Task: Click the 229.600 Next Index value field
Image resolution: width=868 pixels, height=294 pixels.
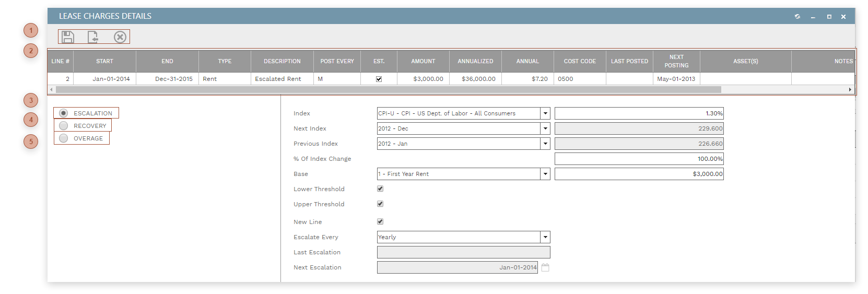Action: pyautogui.click(x=639, y=128)
